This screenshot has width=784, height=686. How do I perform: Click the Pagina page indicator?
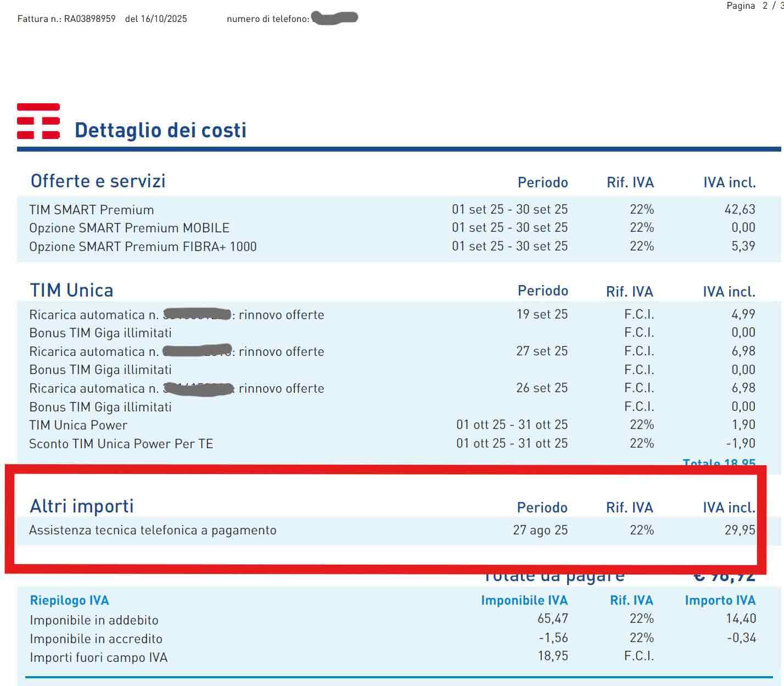753,6
